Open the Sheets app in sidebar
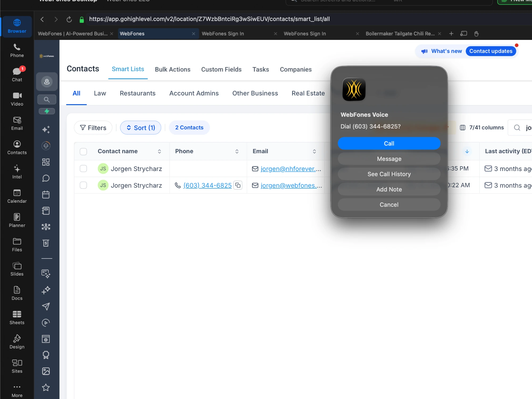This screenshot has height=399, width=532. pos(17,318)
